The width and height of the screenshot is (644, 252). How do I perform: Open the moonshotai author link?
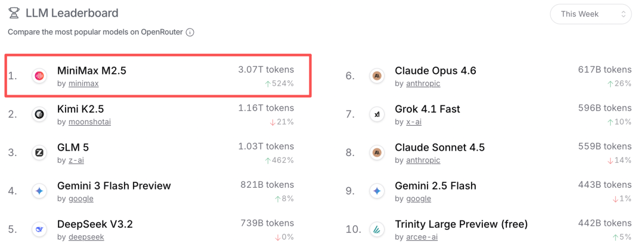coord(89,122)
